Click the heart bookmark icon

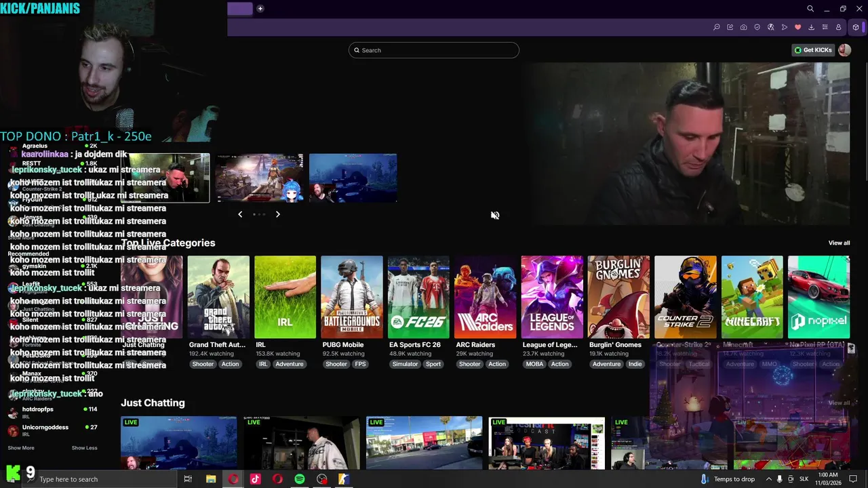pos(798,27)
